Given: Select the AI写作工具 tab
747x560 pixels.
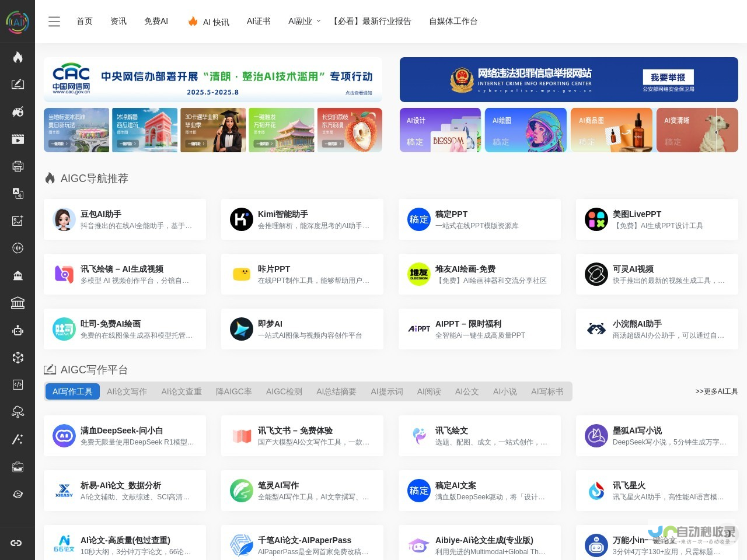Looking at the screenshot, I should coord(72,391).
